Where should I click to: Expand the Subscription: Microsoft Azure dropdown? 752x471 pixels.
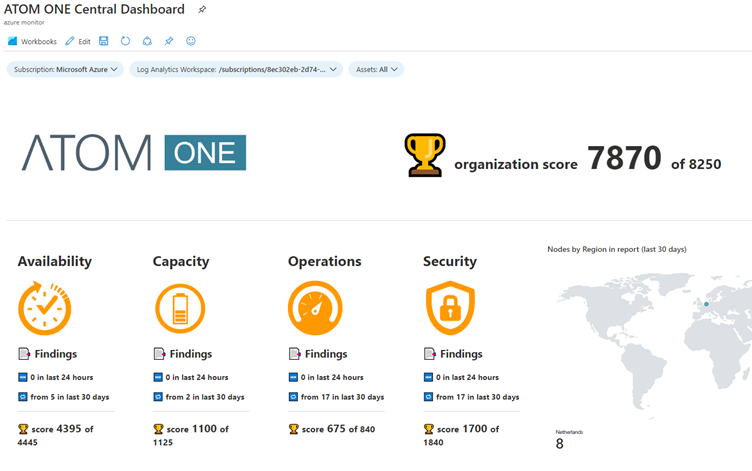65,70
